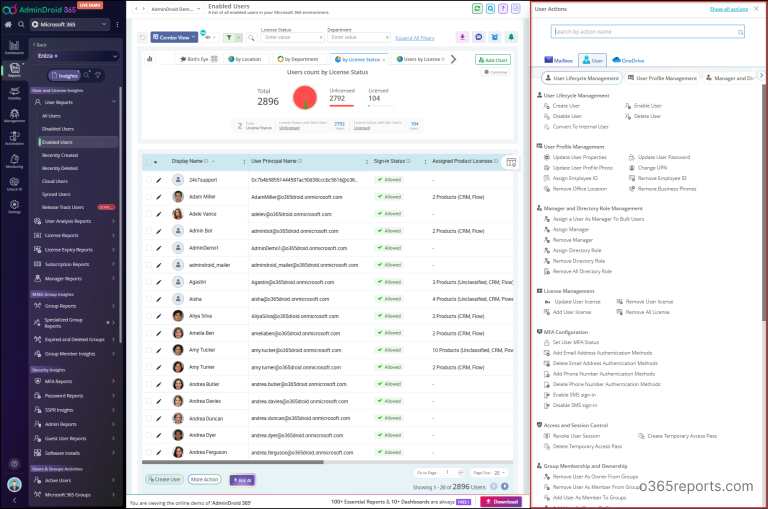Click the home icon in the left sidebar
This screenshot has height=509, width=768.
(8, 24)
